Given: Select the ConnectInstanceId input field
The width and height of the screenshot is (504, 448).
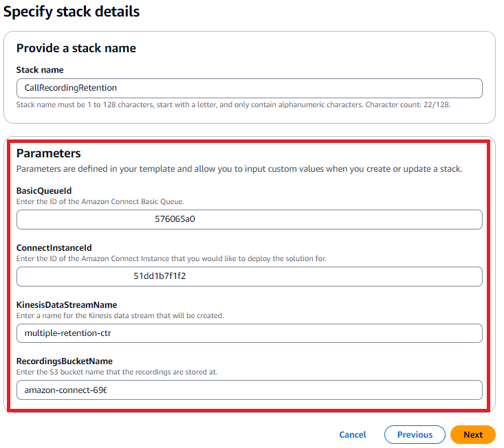Looking at the screenshot, I should pos(249,276).
